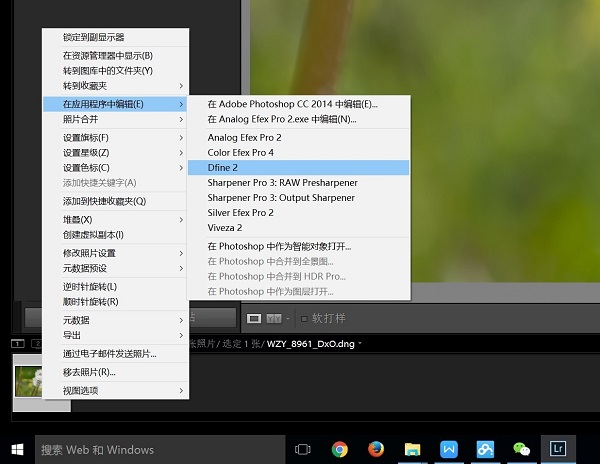Viewport: 600px width, 464px height.
Task: Expand the 元数据预设 submenu
Action: [x=115, y=268]
